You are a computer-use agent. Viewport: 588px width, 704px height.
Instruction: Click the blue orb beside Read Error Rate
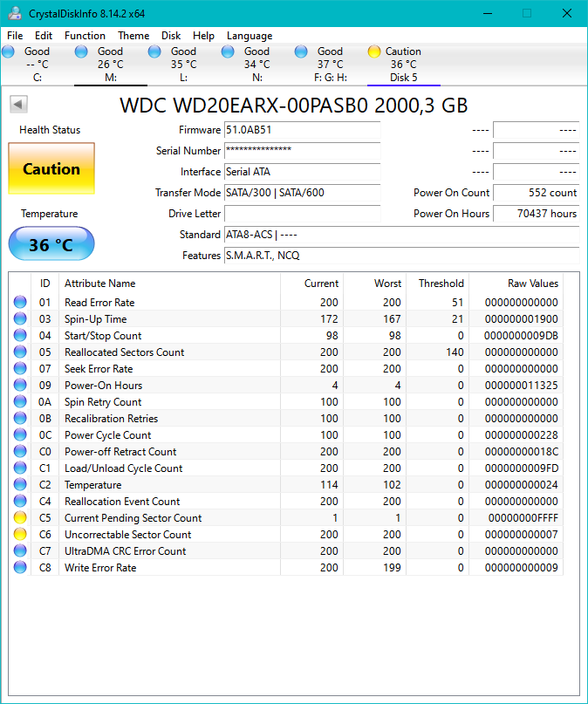click(x=20, y=303)
